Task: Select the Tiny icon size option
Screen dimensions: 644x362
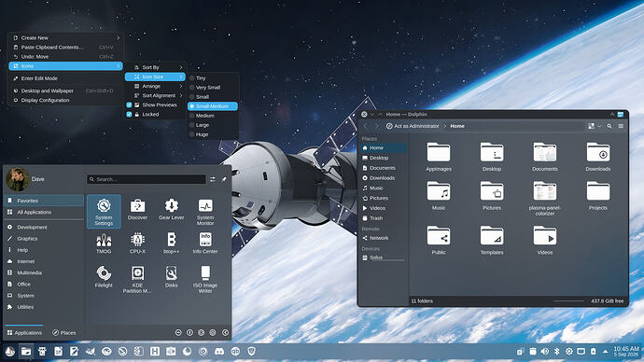Action: click(x=213, y=78)
